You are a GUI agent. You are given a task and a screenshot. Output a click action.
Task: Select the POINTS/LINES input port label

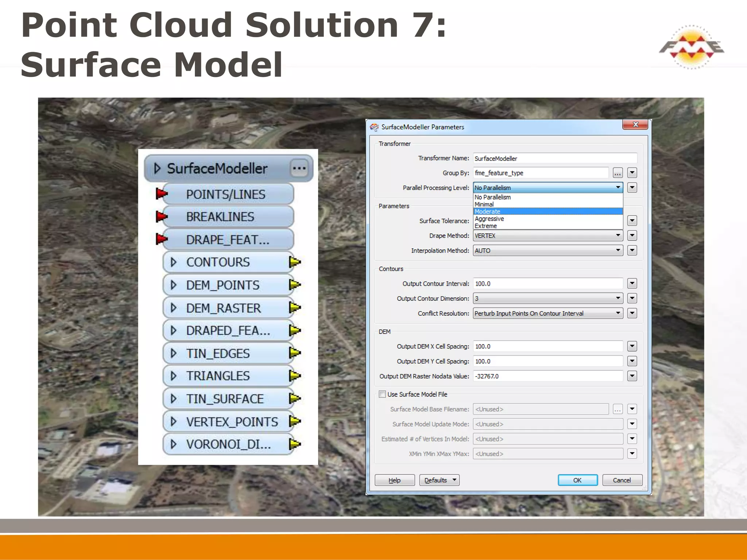click(226, 194)
